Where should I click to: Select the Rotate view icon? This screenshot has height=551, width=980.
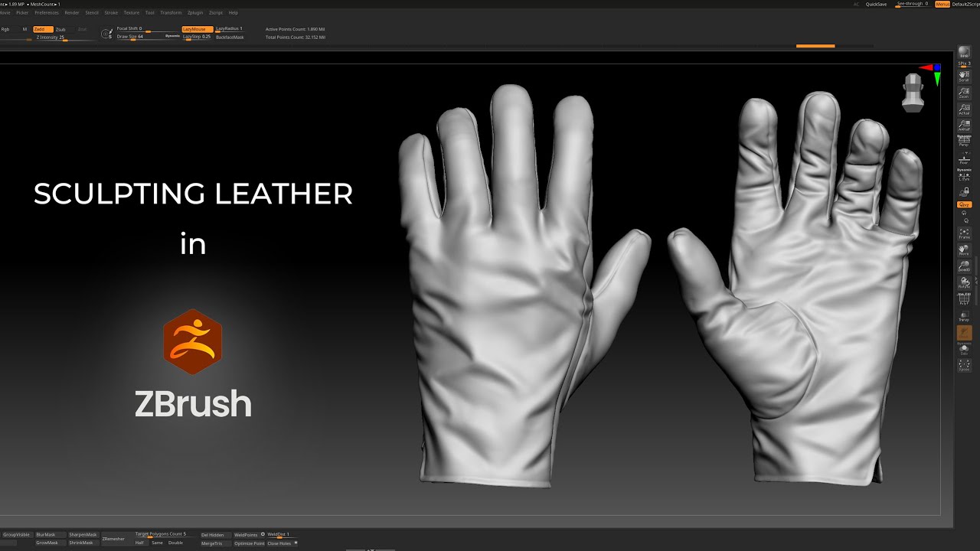coord(964,283)
